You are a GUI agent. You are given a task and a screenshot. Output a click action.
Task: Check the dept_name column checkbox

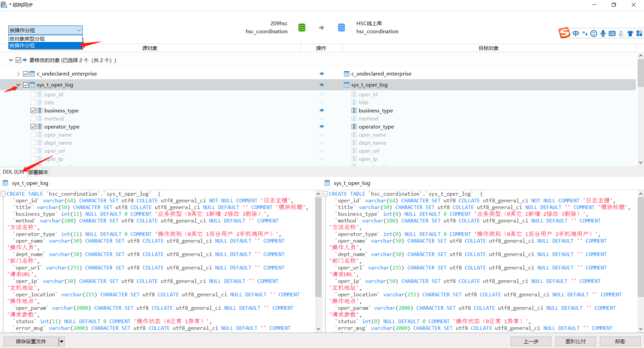[33, 143]
